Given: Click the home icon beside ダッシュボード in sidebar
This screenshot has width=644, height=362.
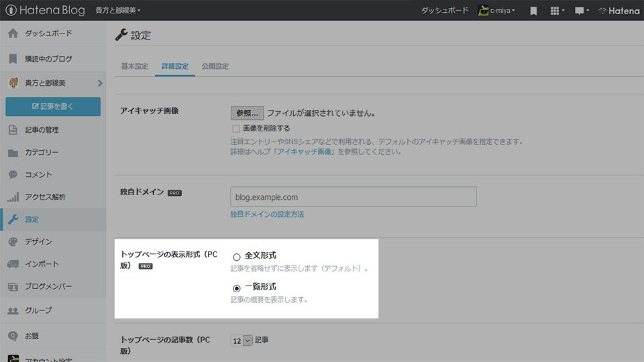Looking at the screenshot, I should click(13, 34).
